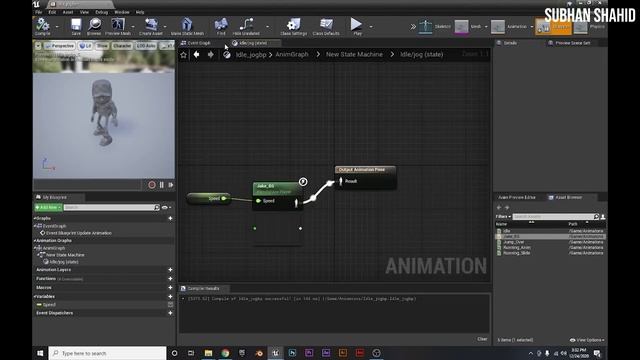Open Chrome from the taskbar

225,353
